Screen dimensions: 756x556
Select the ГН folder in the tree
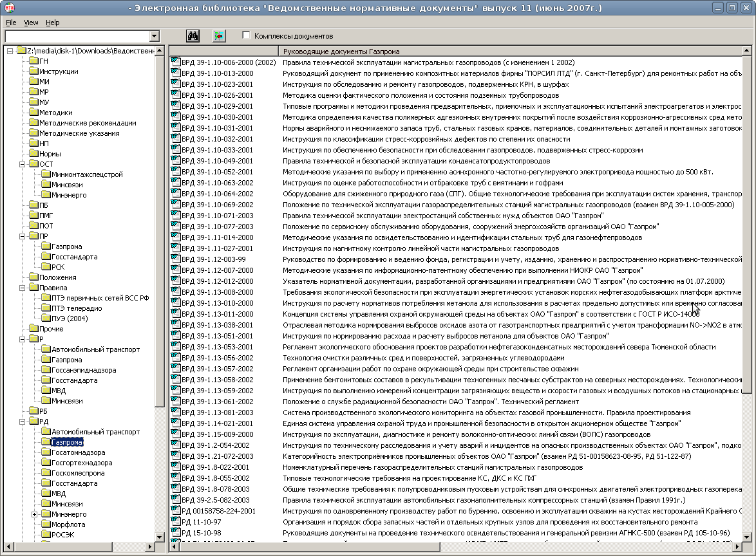coord(44,61)
